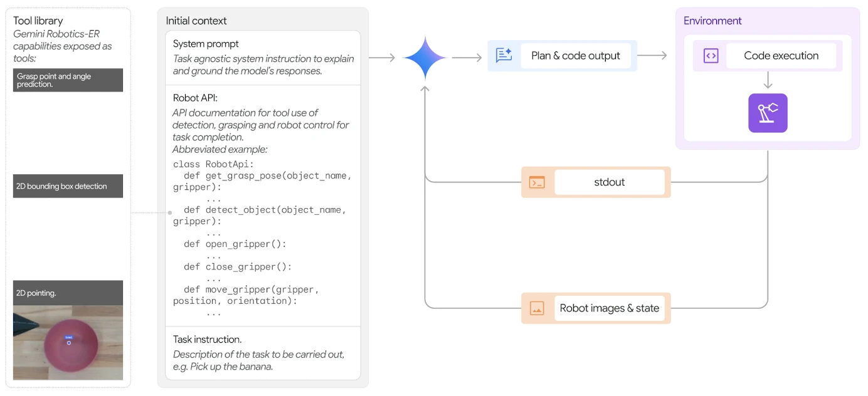Click the picture icon beside Robot images & state
This screenshot has height=396, width=868.
click(537, 308)
